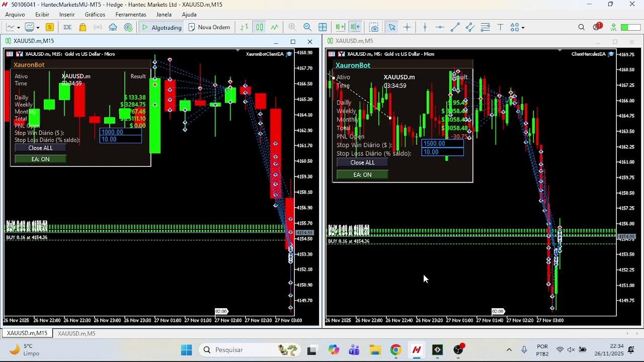This screenshot has width=644, height=362.
Task: Click the search magnifier icon
Action: click(582, 27)
